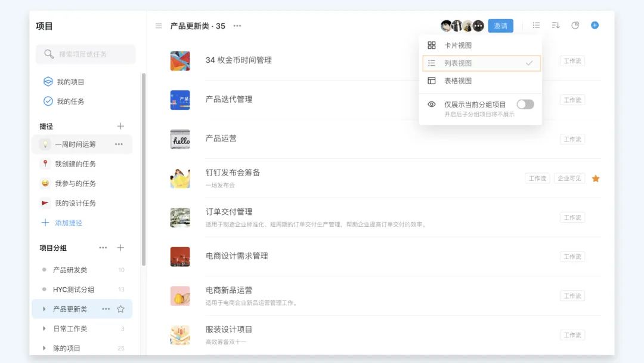Switch to 卡片视图
Viewport: 644px width, 363px height.
coord(458,45)
